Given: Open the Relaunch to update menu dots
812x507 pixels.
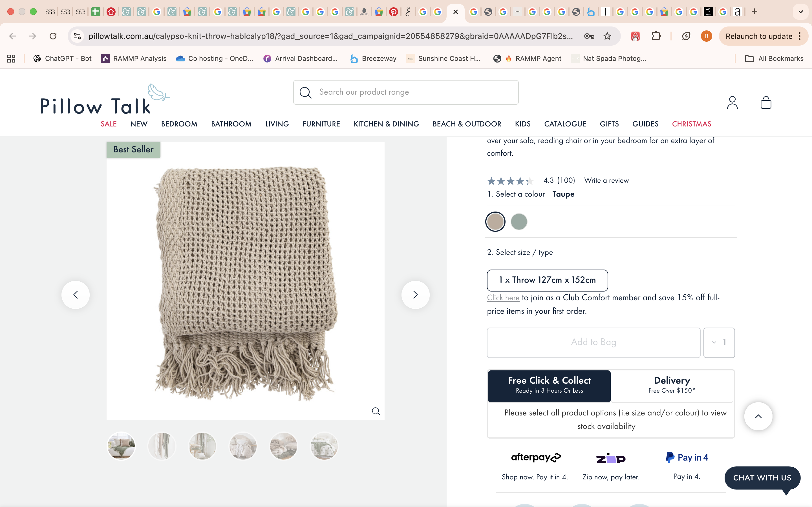Looking at the screenshot, I should 800,36.
